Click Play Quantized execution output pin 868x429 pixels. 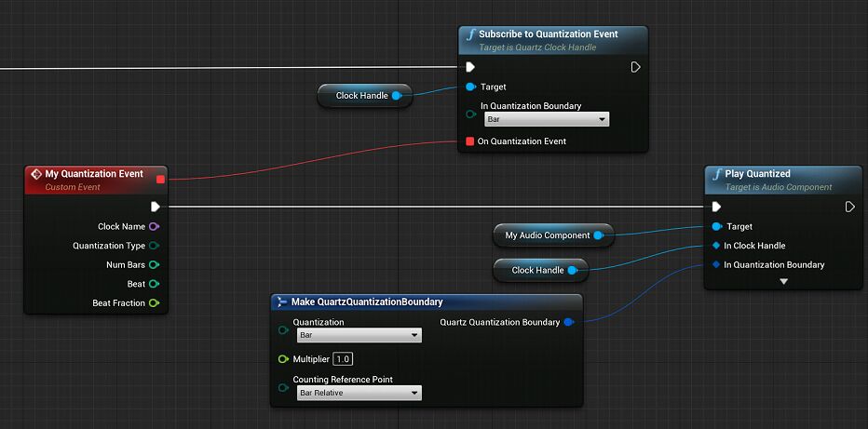[x=849, y=207]
